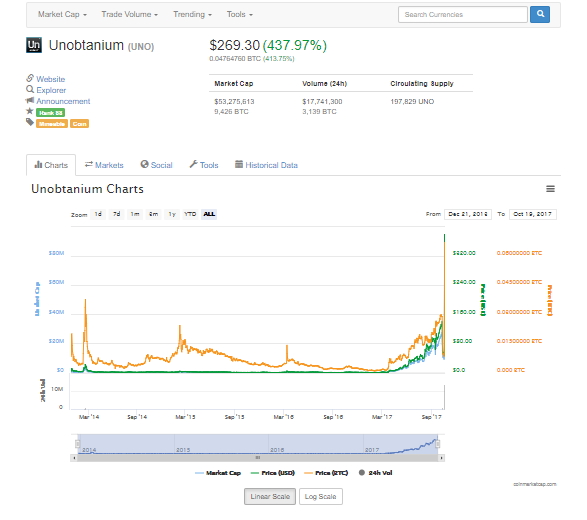Set chart zoom to ALL
Screen dimensions: 587x520
pyautogui.click(x=209, y=214)
